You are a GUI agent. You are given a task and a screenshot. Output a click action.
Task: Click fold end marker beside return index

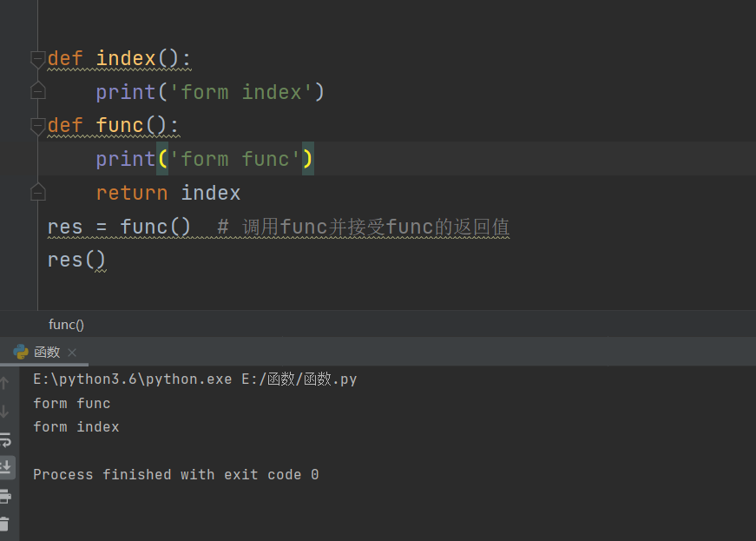coord(37,192)
